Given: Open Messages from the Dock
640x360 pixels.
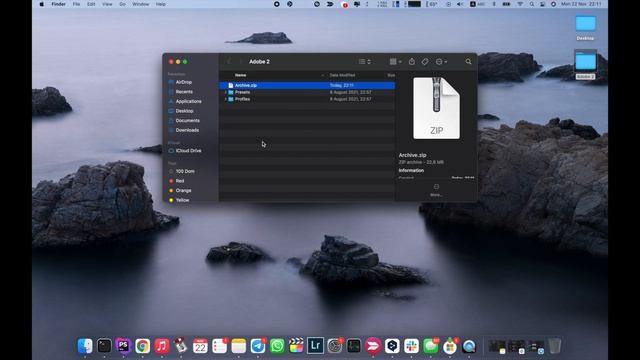Looking at the screenshot, I should pyautogui.click(x=431, y=346).
